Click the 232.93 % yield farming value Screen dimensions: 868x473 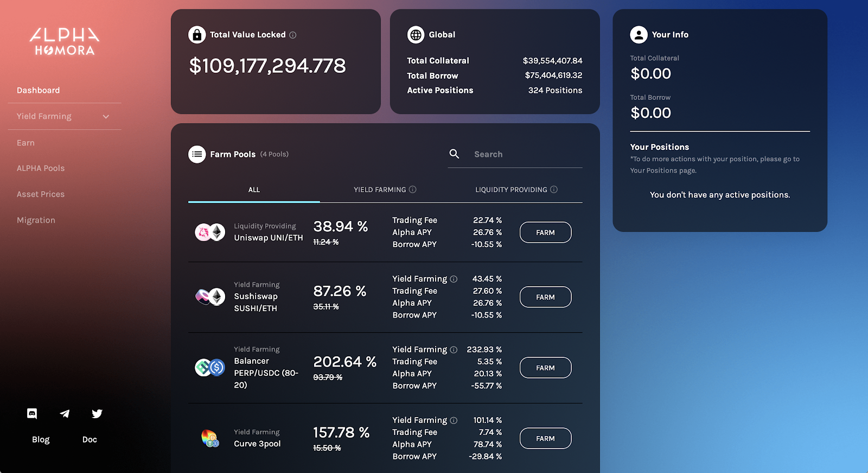point(484,350)
